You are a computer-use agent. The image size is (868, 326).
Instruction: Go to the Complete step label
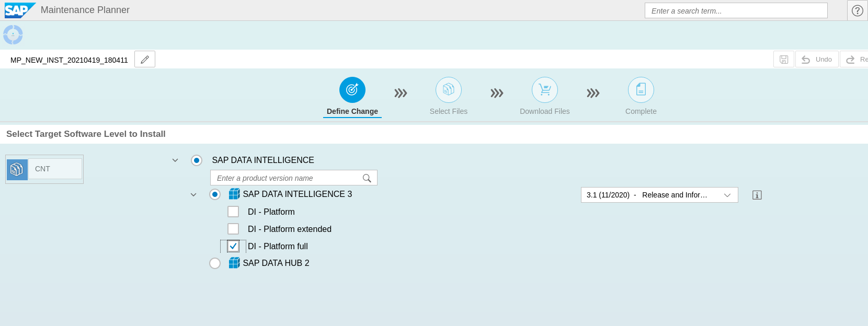641,111
